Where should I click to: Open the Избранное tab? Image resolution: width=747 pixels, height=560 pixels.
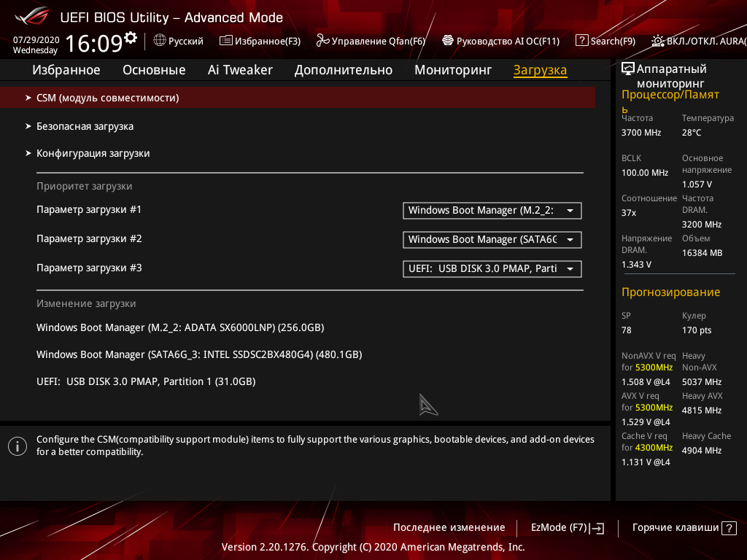pos(66,70)
